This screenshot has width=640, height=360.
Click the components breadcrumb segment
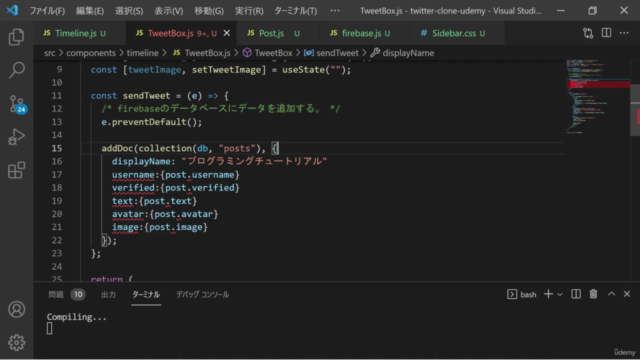pyautogui.click(x=91, y=53)
